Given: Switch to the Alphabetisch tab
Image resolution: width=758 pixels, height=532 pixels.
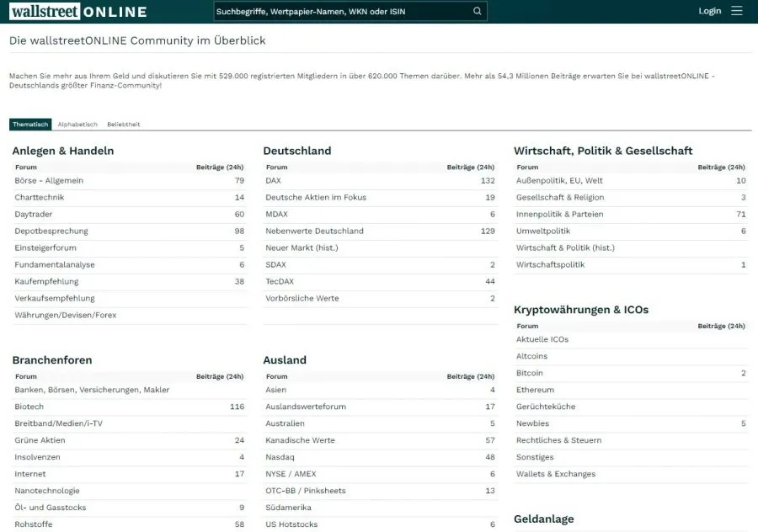Looking at the screenshot, I should point(77,125).
